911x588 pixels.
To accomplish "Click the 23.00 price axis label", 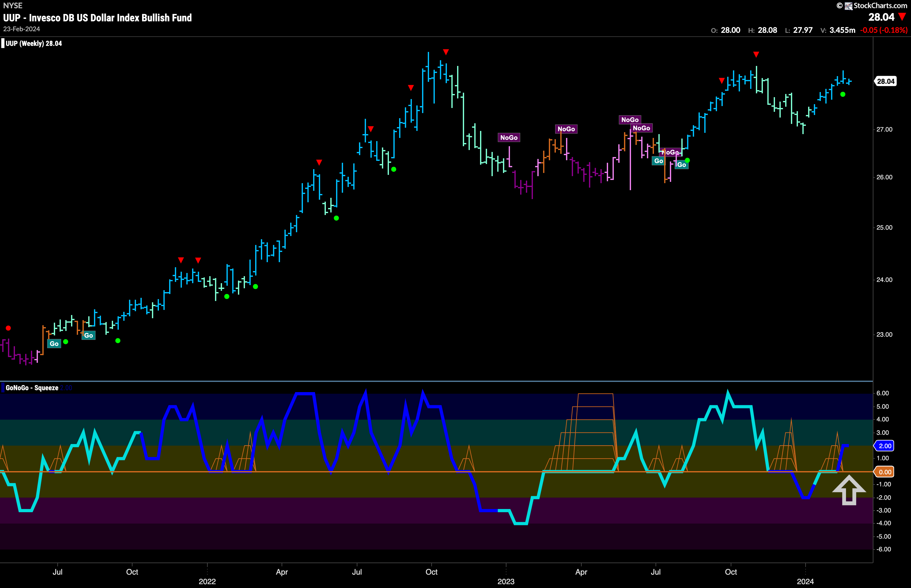I will tap(884, 334).
